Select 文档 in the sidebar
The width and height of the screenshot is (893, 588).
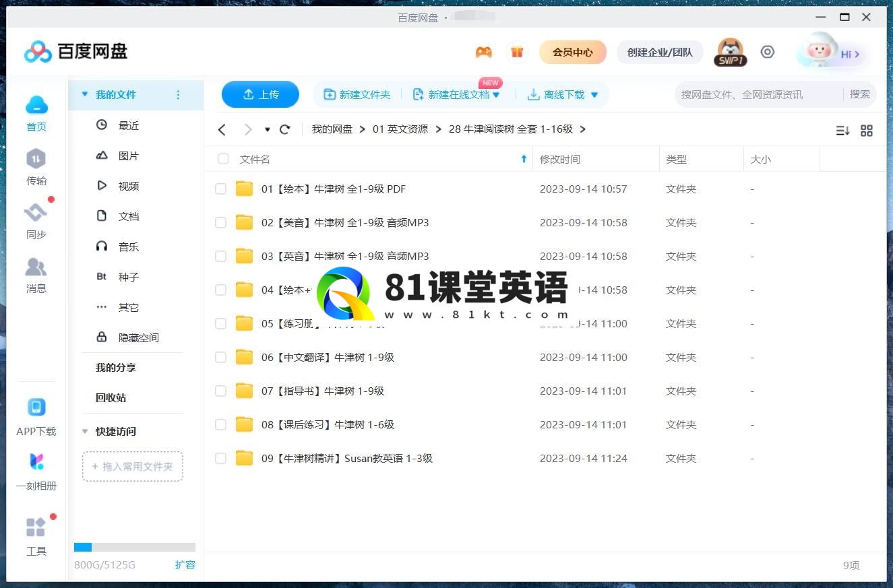(x=128, y=216)
